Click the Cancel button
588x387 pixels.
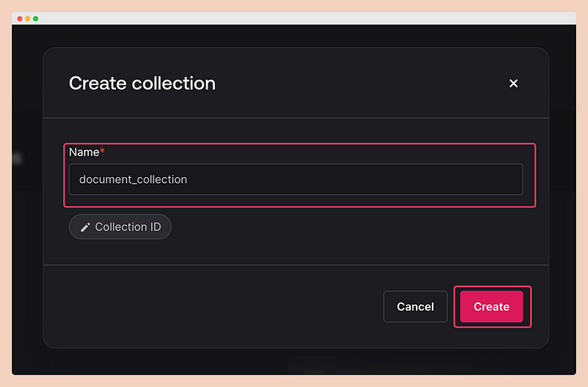pos(415,306)
